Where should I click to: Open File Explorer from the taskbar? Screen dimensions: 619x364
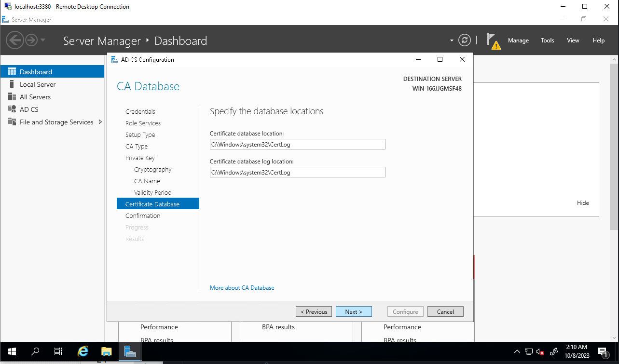pos(107,351)
